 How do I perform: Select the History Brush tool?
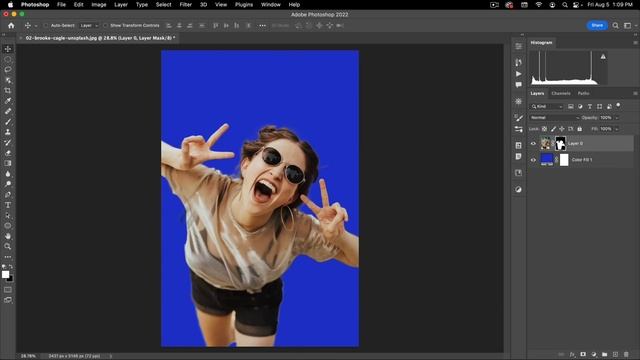[8, 142]
